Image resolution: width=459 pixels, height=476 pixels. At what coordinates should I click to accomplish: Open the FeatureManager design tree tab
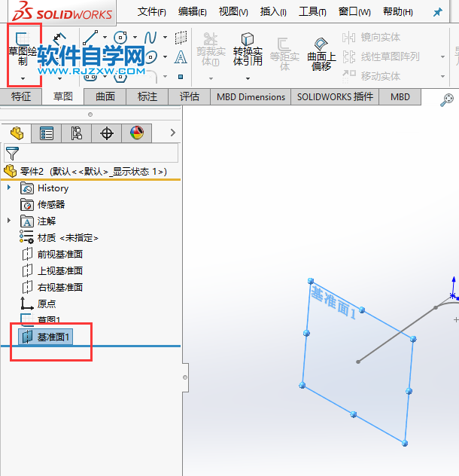click(x=17, y=133)
